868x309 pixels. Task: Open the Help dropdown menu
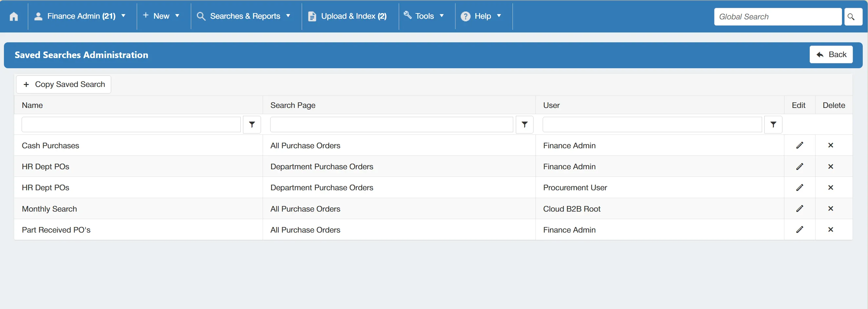coord(481,16)
